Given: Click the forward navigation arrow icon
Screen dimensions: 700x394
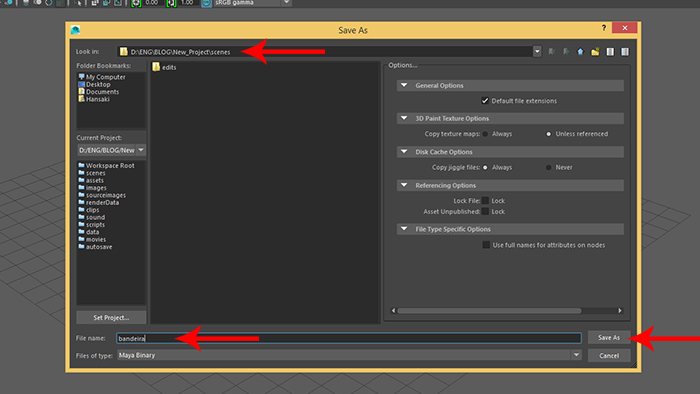Looking at the screenshot, I should pos(566,52).
